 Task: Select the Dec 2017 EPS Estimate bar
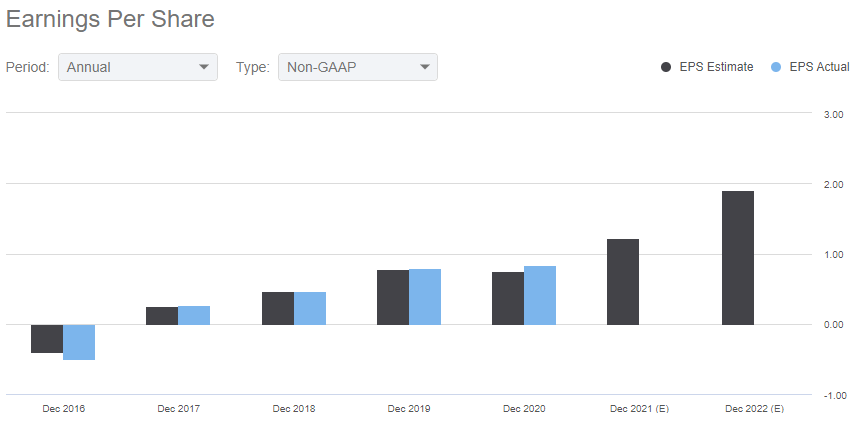162,315
